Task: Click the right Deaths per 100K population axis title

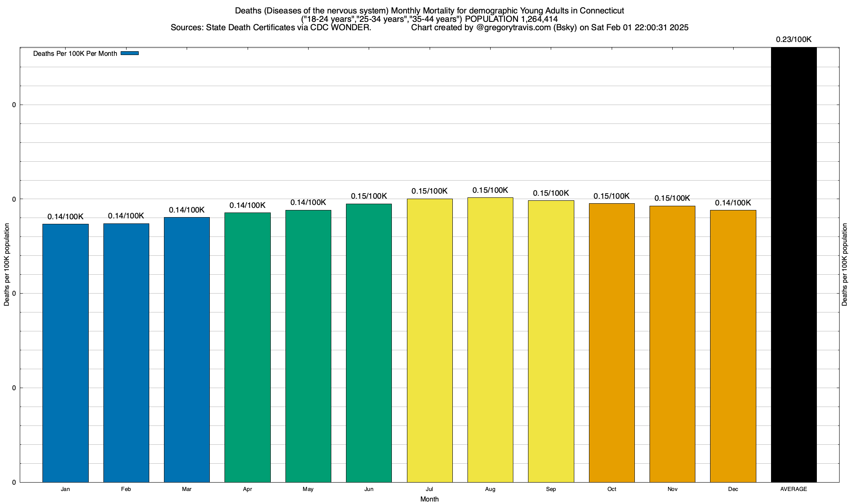Action: pyautogui.click(x=845, y=265)
